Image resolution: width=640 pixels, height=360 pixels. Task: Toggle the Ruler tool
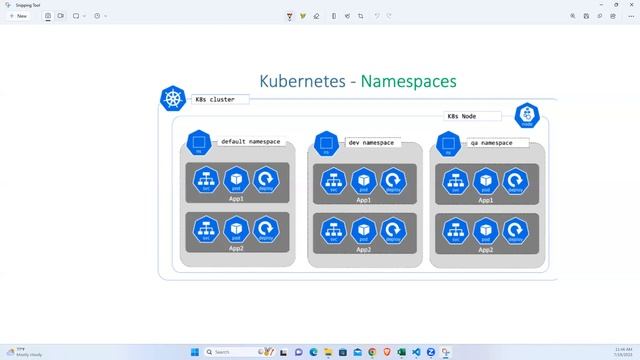click(334, 16)
